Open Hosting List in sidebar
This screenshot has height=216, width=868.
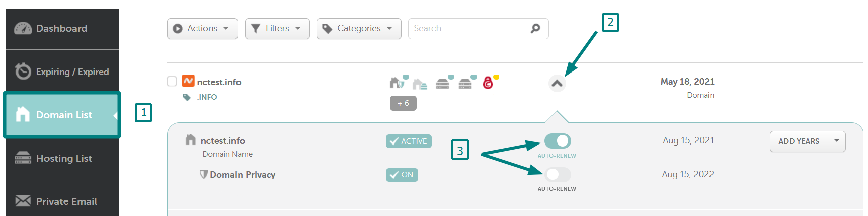pos(62,158)
